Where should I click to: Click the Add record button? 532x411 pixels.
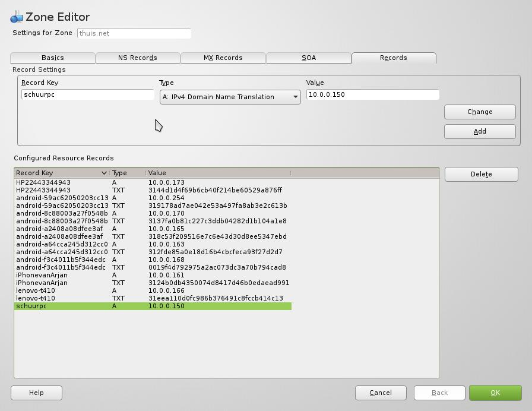480,131
